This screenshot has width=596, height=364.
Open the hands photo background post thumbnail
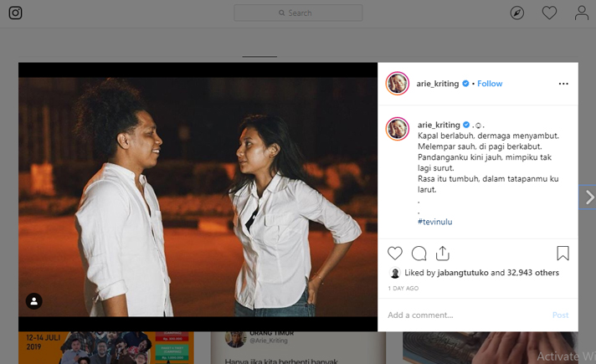point(491,347)
